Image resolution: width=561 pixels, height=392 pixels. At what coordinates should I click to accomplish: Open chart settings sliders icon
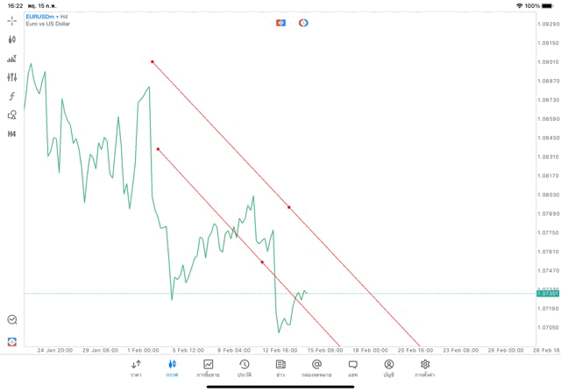click(x=11, y=77)
